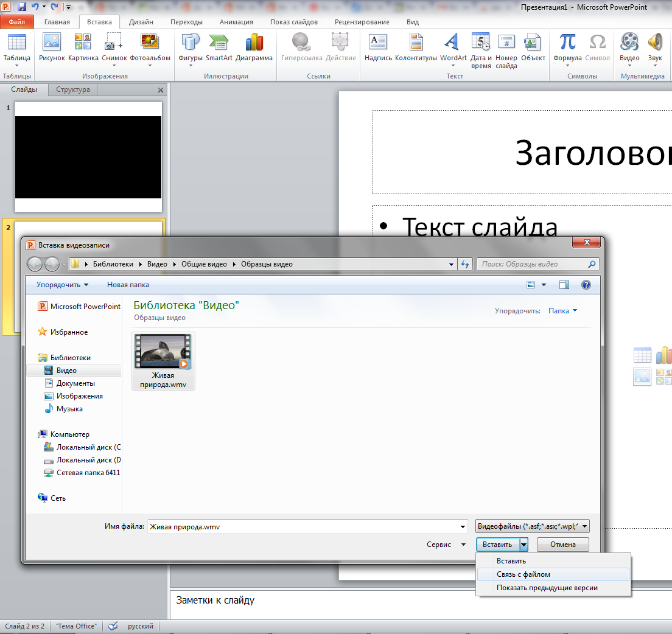
Task: Insert a Диаграмма chart
Action: 254,47
